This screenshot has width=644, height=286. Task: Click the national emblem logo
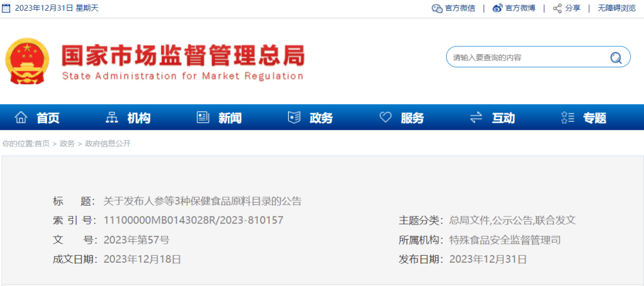click(27, 61)
